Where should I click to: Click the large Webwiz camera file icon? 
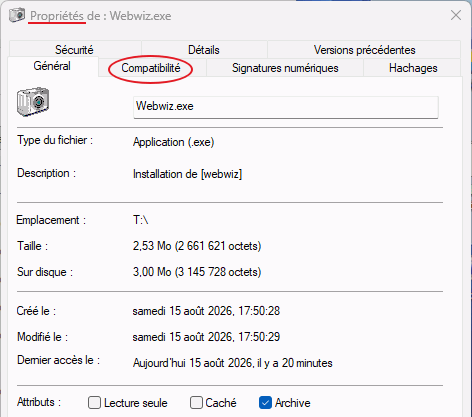(x=33, y=102)
